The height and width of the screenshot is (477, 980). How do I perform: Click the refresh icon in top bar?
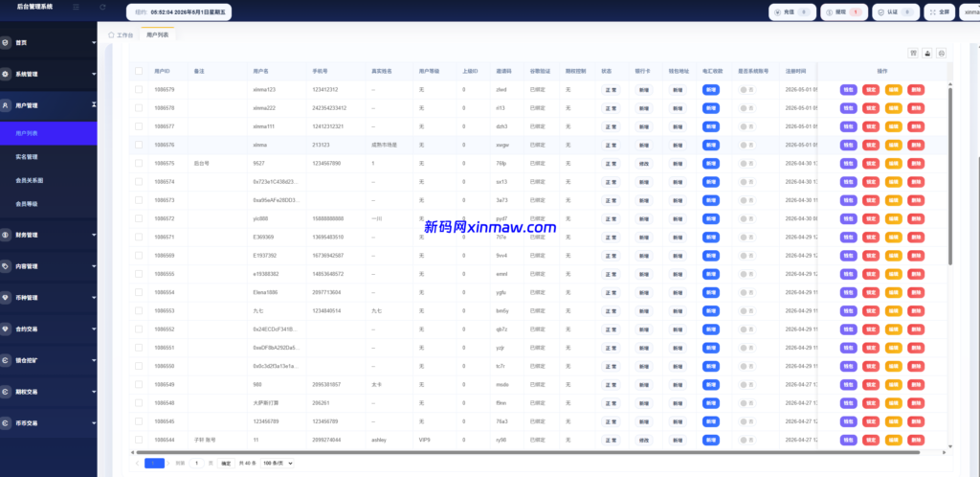[102, 7]
